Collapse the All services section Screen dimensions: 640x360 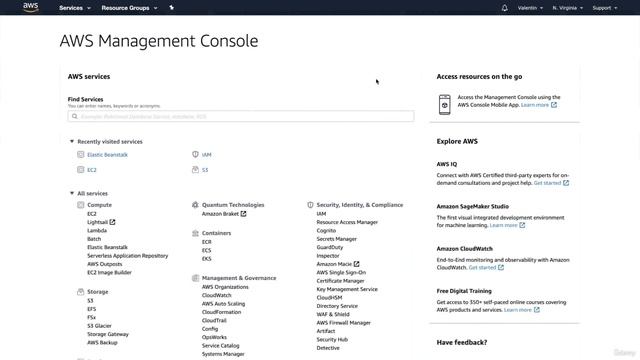89,193
